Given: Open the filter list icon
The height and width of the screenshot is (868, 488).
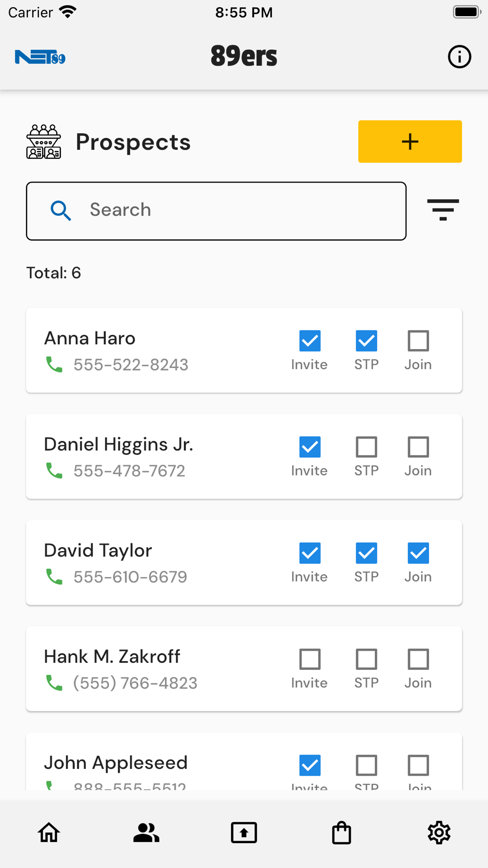Looking at the screenshot, I should click(x=443, y=210).
